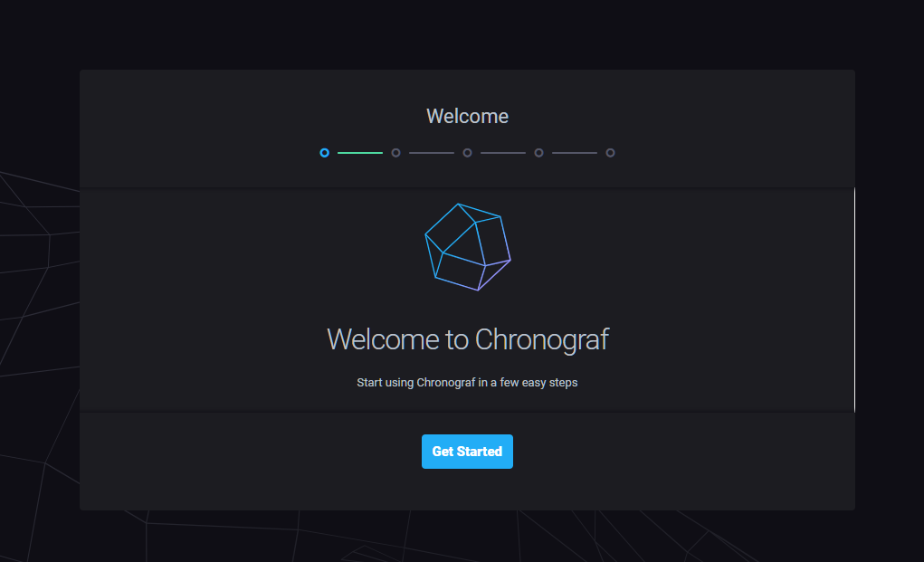Click the "Welcome to Chronograf" heading
924x562 pixels.
pos(467,340)
